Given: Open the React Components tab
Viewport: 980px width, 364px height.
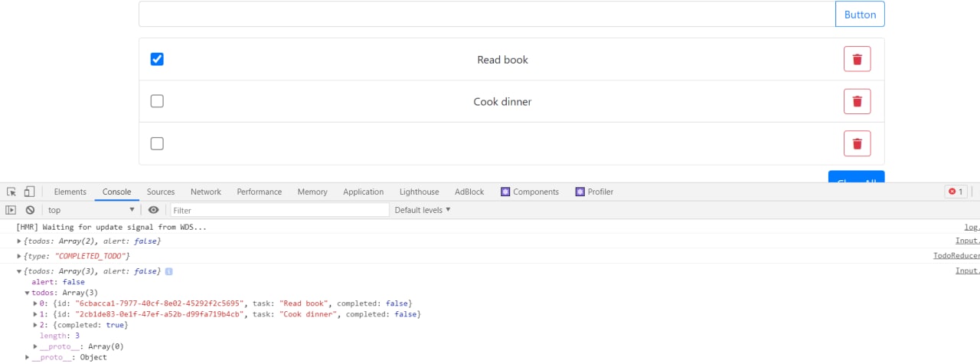Looking at the screenshot, I should pos(530,192).
